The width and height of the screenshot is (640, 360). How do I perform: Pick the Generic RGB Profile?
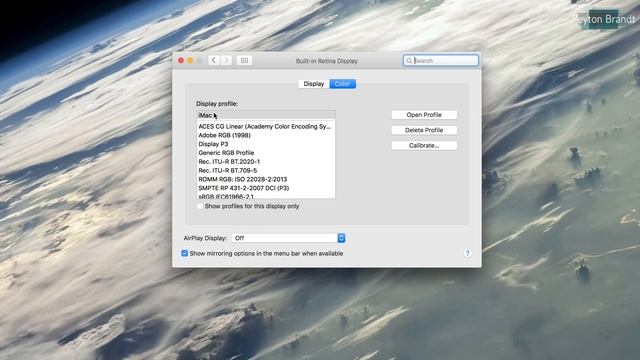(x=266, y=153)
